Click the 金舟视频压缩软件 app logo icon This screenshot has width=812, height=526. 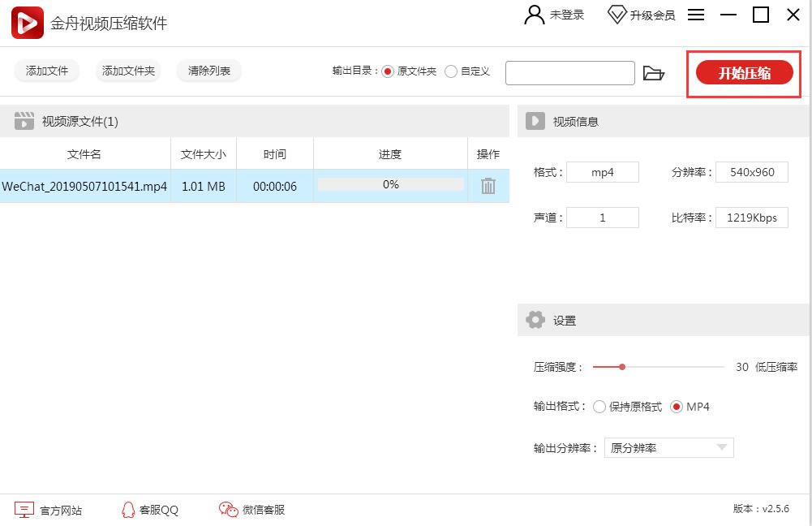(x=25, y=22)
